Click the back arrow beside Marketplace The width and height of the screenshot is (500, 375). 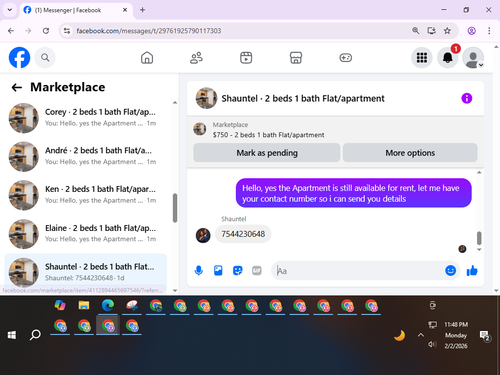17,87
